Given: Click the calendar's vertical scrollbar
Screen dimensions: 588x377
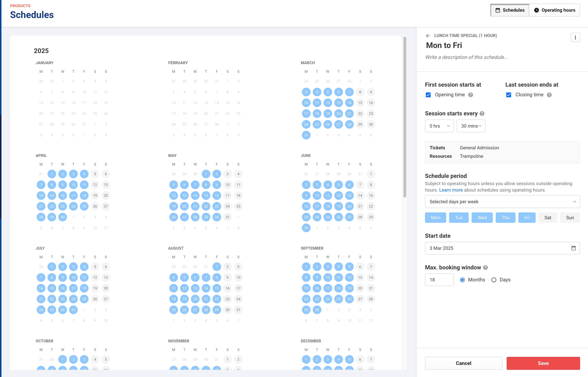Looking at the screenshot, I should [x=405, y=117].
